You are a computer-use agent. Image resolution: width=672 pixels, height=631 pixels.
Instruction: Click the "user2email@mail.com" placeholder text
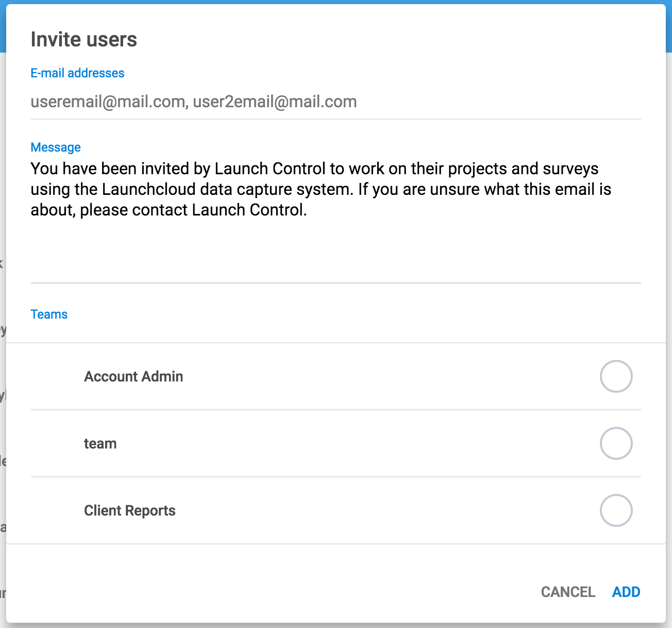click(275, 102)
